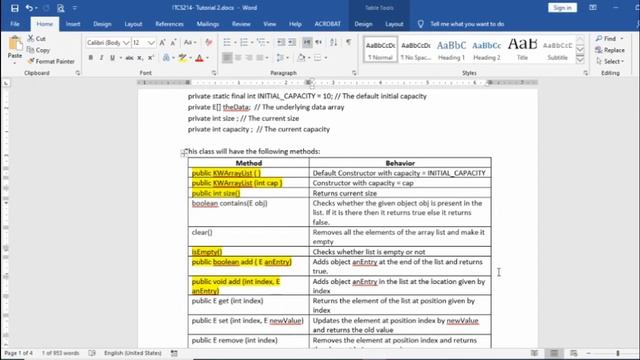Increase font size with grow icon
This screenshot has height=360, width=640.
click(x=162, y=42)
